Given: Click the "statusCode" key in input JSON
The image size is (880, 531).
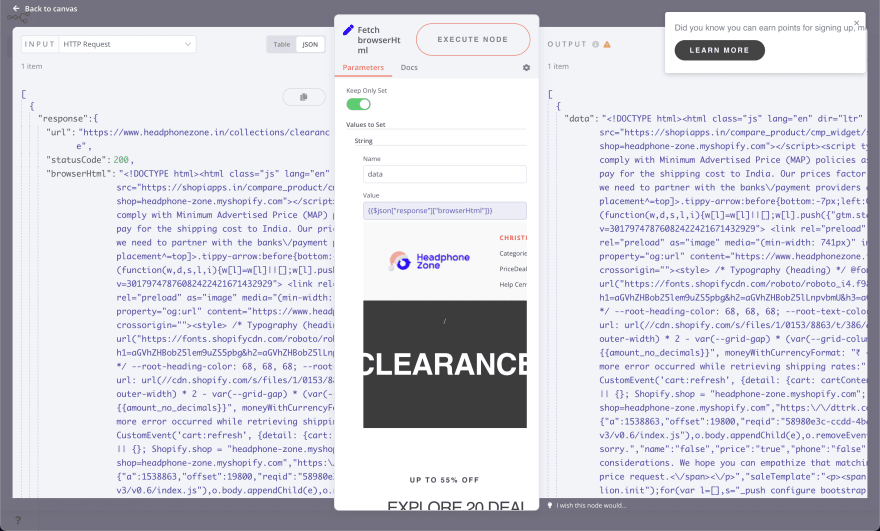Looking at the screenshot, I should 78,160.
